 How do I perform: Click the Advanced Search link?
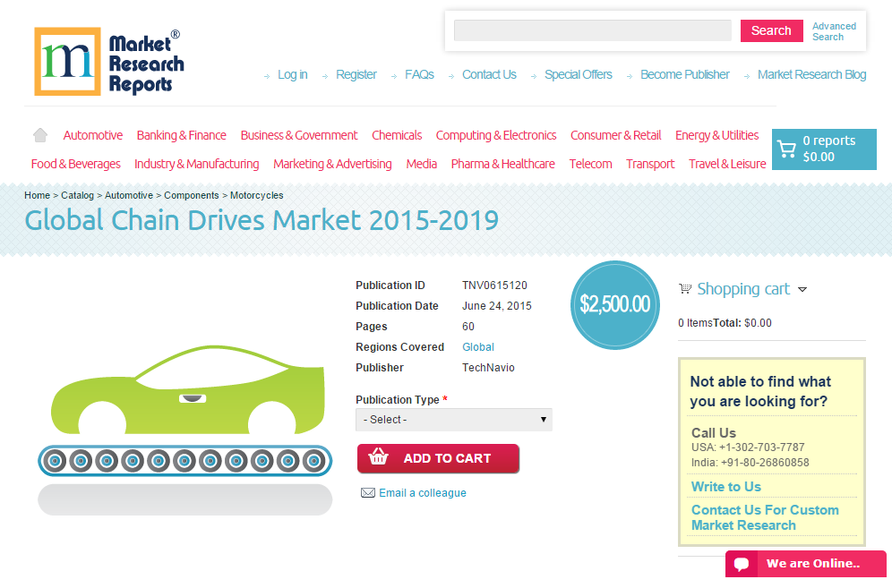click(831, 30)
